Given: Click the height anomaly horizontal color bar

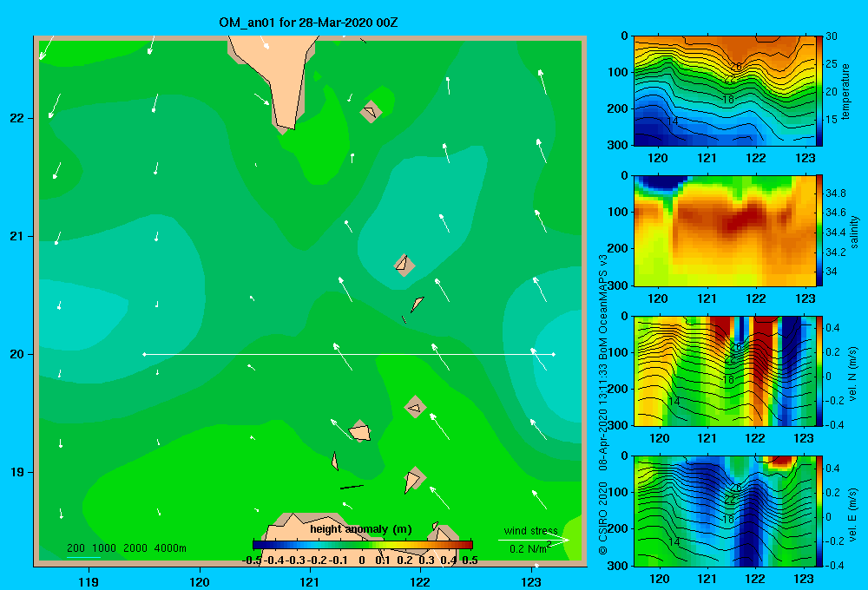Looking at the screenshot, I should [363, 545].
